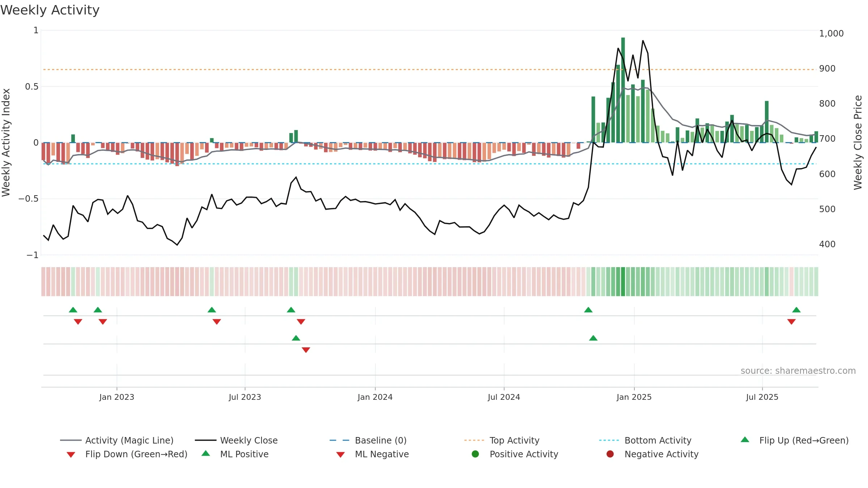Click the Jul 2025 axis label
The image size is (868, 488).
click(x=762, y=397)
